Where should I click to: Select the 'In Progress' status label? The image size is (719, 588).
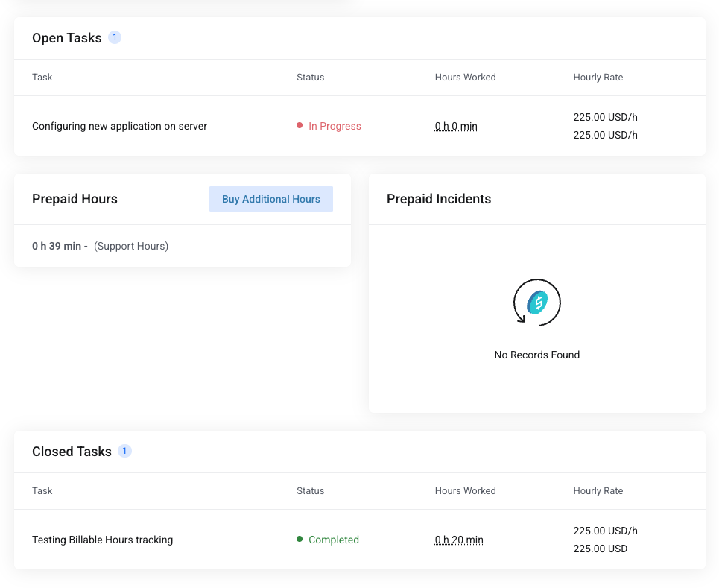[x=335, y=126]
